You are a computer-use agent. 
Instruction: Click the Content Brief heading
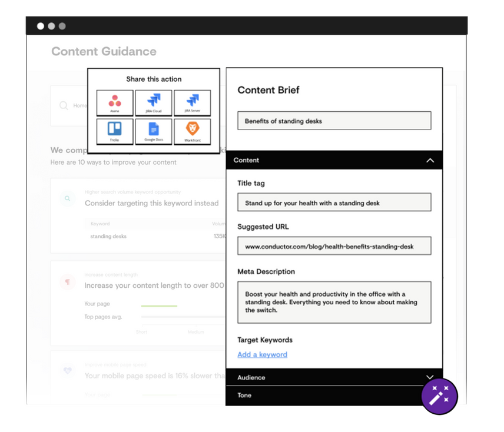point(268,90)
